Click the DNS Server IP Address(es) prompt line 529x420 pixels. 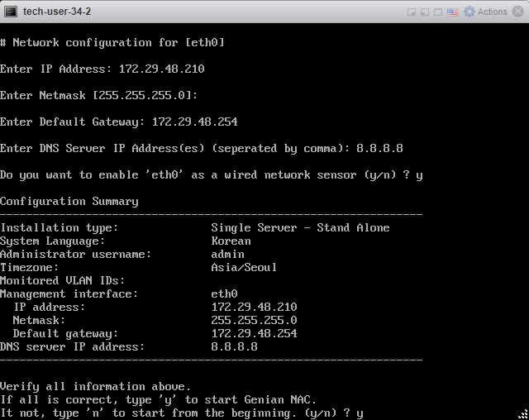tap(201, 148)
